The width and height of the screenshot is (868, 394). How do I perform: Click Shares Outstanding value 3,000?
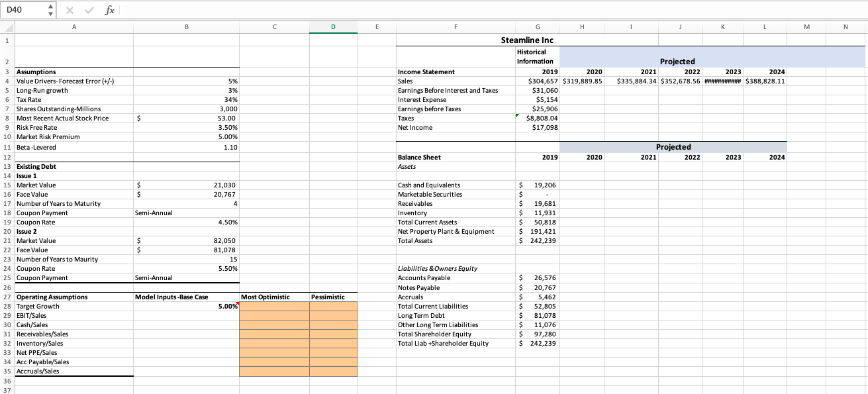[228, 109]
